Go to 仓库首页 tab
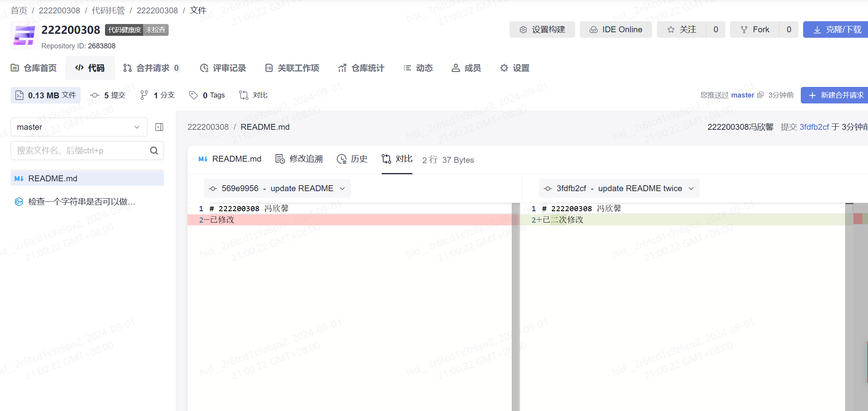Screen dimensions: 868x411 click(33, 68)
